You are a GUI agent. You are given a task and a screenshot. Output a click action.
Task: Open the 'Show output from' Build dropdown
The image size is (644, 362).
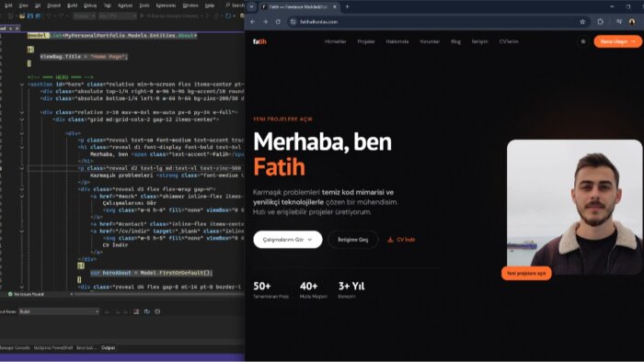click(x=59, y=311)
